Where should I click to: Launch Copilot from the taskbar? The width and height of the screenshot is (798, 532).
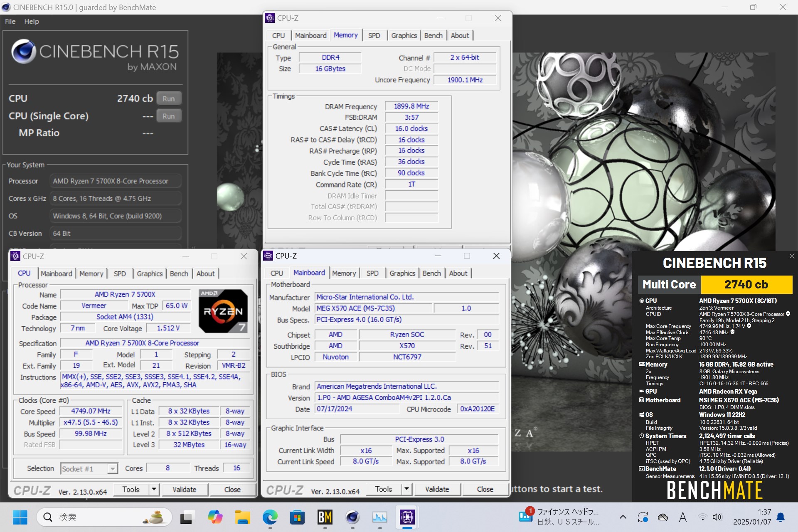(215, 517)
